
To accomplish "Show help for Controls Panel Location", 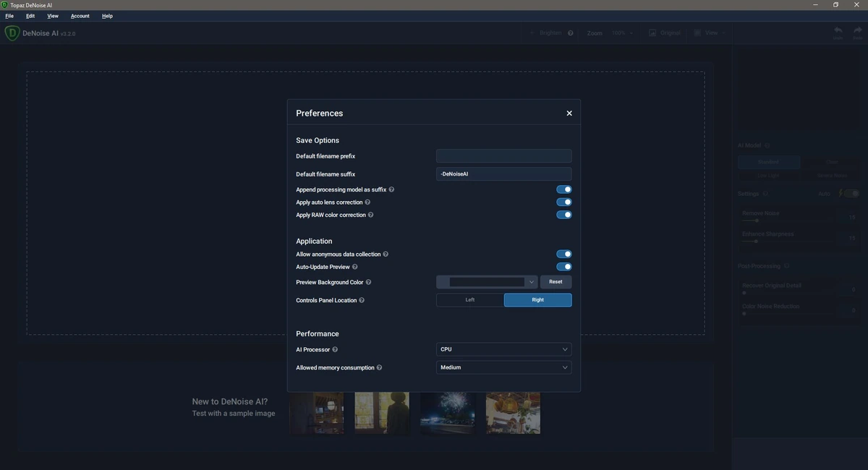I will [362, 301].
